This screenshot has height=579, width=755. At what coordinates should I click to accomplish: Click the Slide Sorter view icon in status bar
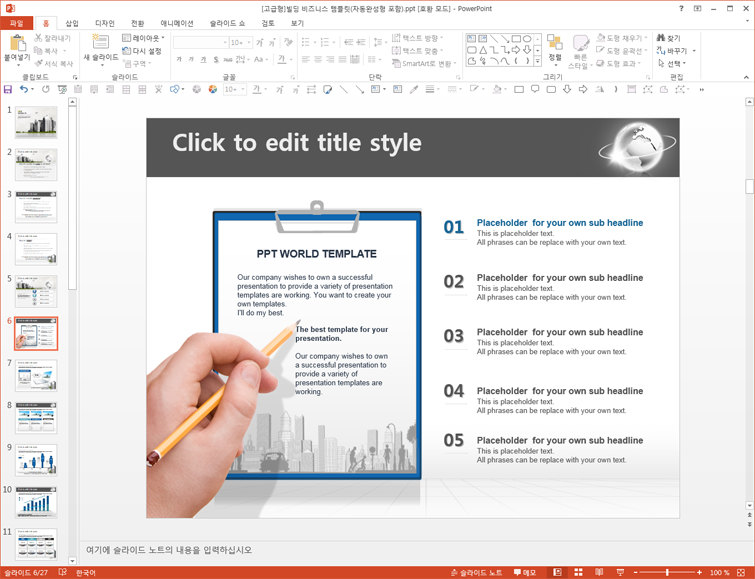click(578, 572)
